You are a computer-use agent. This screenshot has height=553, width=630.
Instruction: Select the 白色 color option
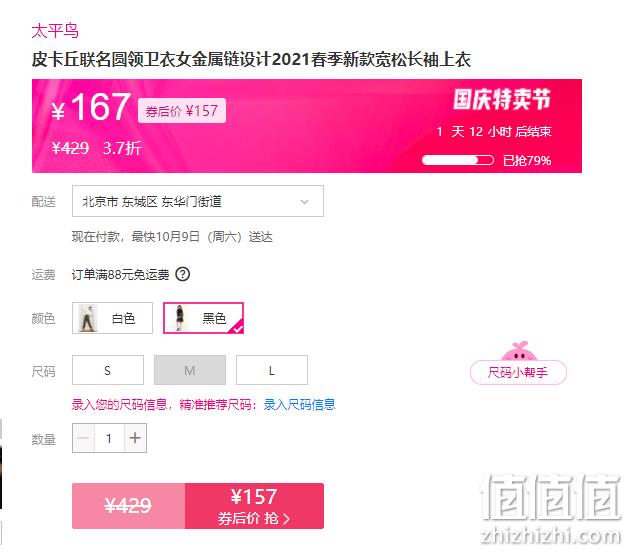point(112,318)
